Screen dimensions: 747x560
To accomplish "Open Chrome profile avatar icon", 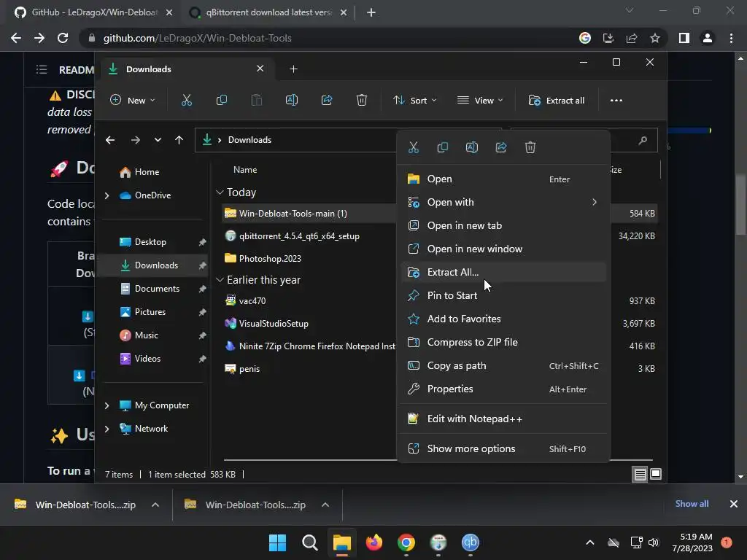I will click(708, 38).
